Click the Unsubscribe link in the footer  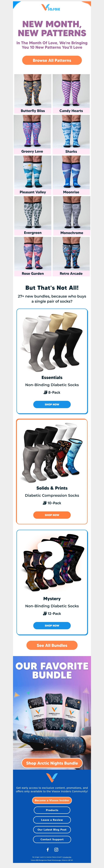point(67,857)
